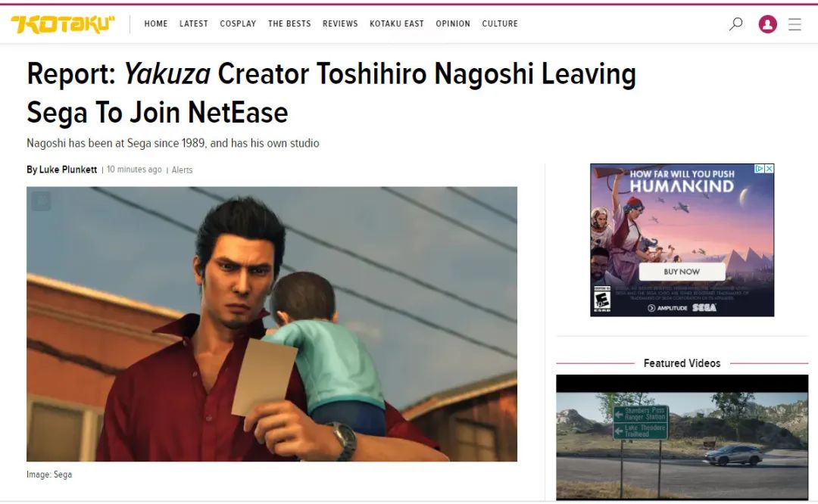818x504 pixels.
Task: Go to the Home nav item
Action: coord(156,23)
